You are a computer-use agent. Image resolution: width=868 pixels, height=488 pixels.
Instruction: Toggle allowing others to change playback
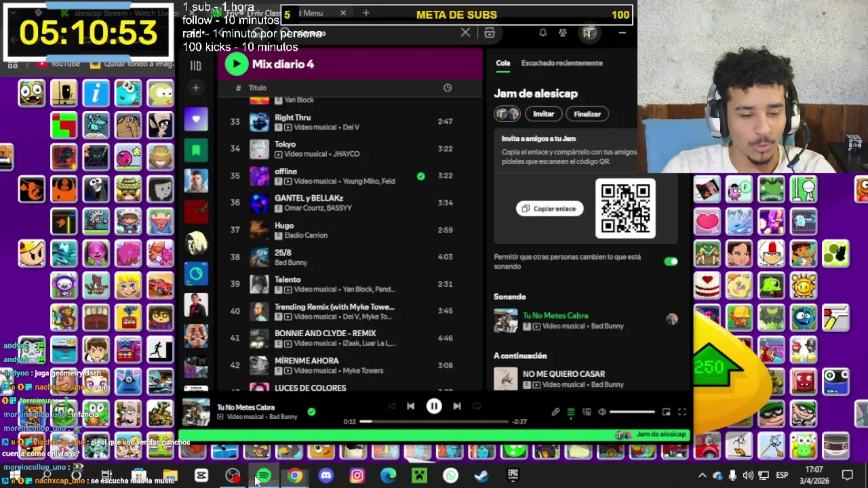(671, 261)
